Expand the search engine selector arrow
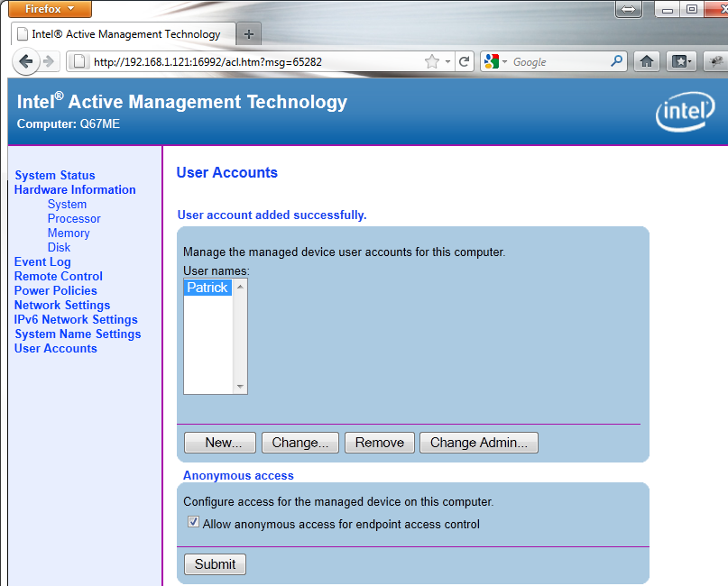The width and height of the screenshot is (728, 586). click(x=504, y=61)
